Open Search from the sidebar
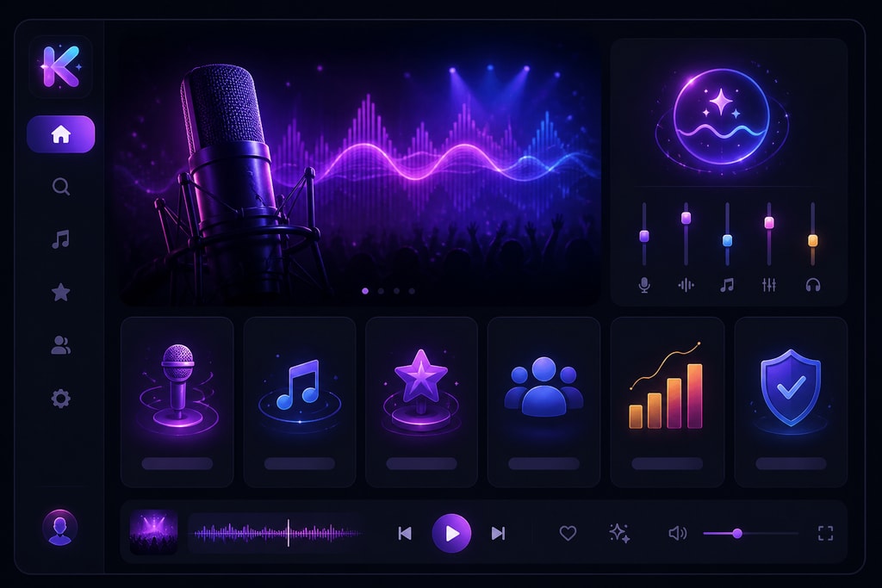This screenshot has height=588, width=882. (x=61, y=187)
